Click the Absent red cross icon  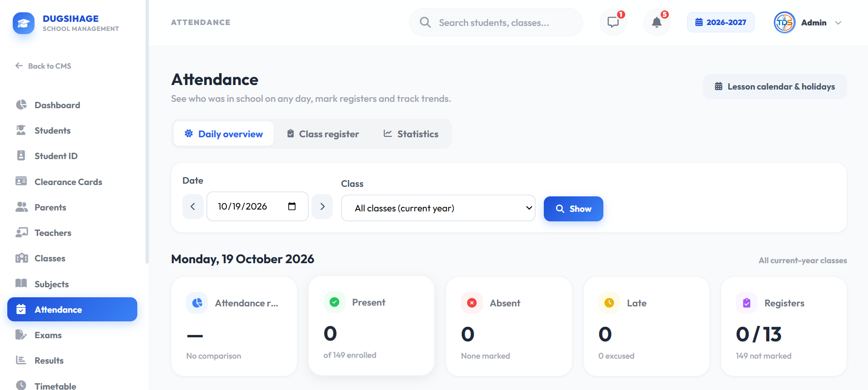pyautogui.click(x=472, y=303)
